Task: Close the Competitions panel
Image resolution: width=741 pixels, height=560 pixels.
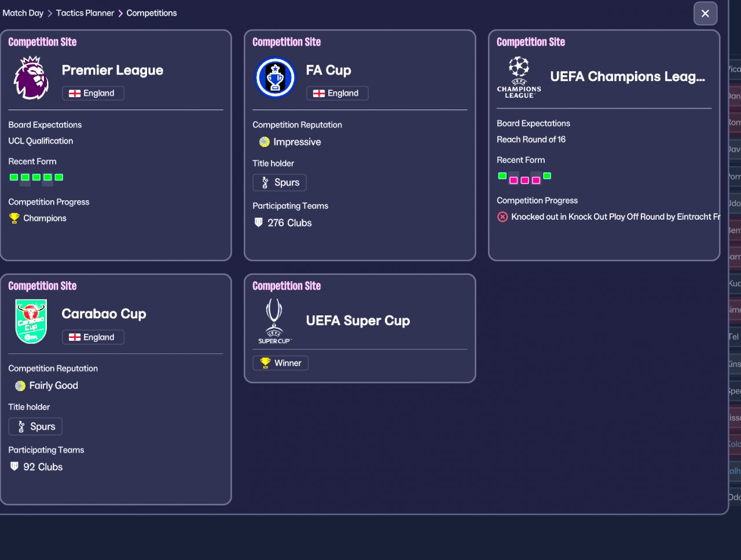Action: tap(705, 13)
